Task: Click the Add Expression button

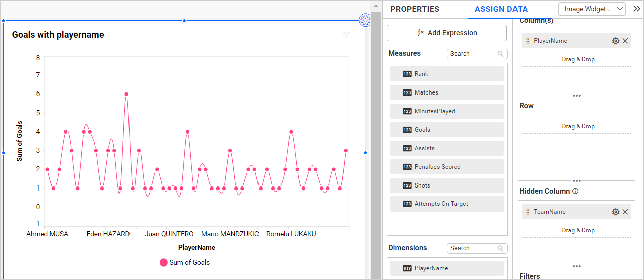Action: pyautogui.click(x=446, y=33)
